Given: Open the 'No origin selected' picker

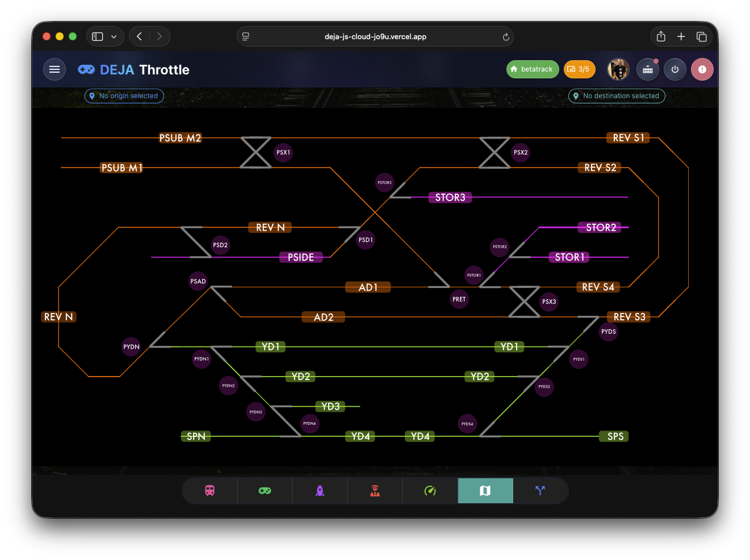Looking at the screenshot, I should click(124, 96).
